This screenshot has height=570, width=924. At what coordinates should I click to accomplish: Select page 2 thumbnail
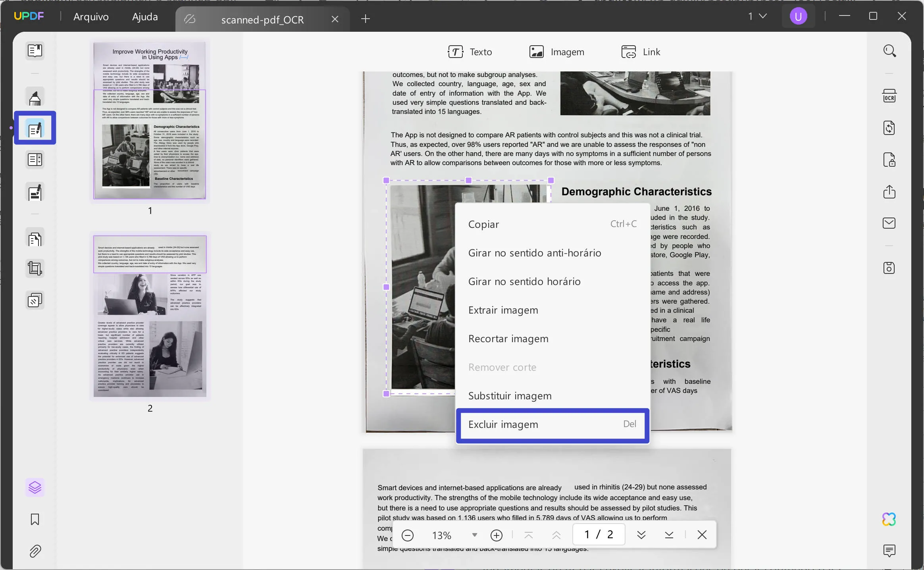pyautogui.click(x=150, y=316)
